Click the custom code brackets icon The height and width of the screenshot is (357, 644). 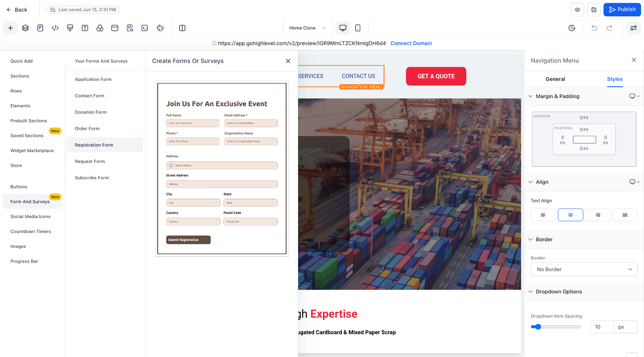(x=55, y=28)
